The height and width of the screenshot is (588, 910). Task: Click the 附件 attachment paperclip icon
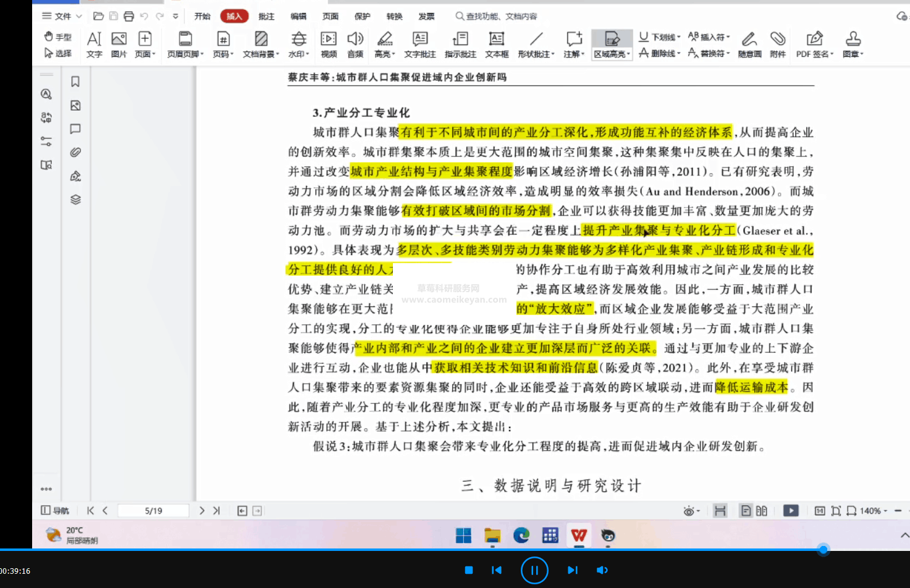(778, 45)
